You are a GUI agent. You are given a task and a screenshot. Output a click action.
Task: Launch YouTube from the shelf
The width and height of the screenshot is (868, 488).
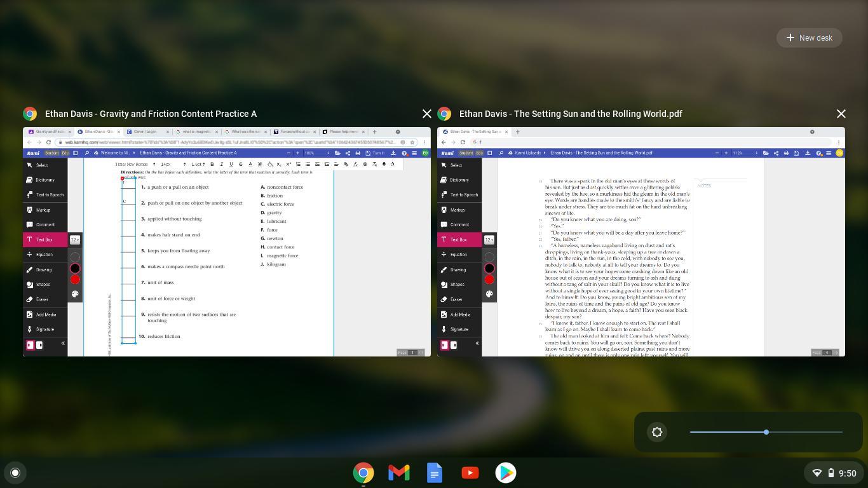click(470, 473)
